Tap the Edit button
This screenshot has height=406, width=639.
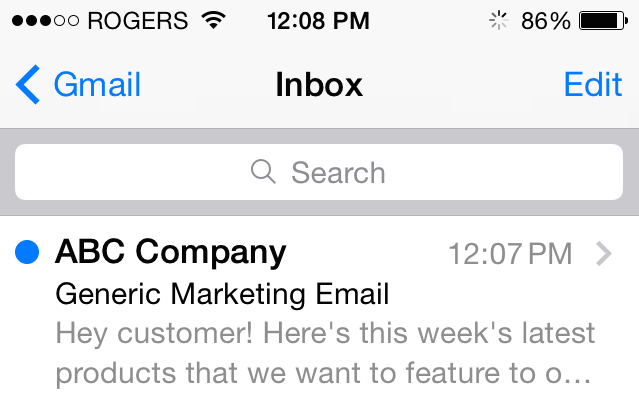click(593, 84)
